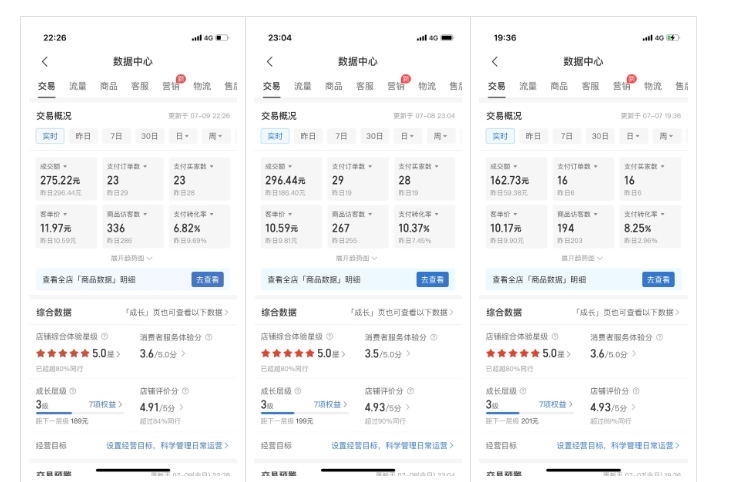Image resolution: width=732 pixels, height=482 pixels.
Task: Select the 昨日 time filter in the 23:04 screen
Action: (308, 136)
